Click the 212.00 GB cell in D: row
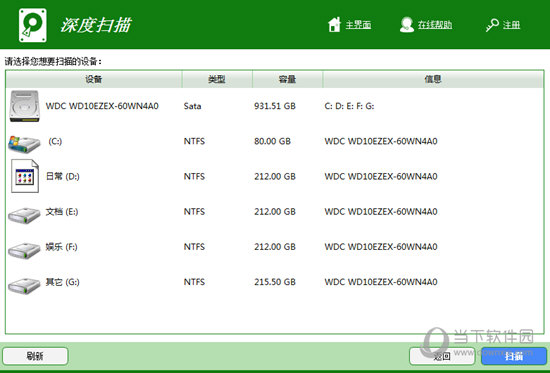The width and height of the screenshot is (550, 373). pyautogui.click(x=275, y=176)
